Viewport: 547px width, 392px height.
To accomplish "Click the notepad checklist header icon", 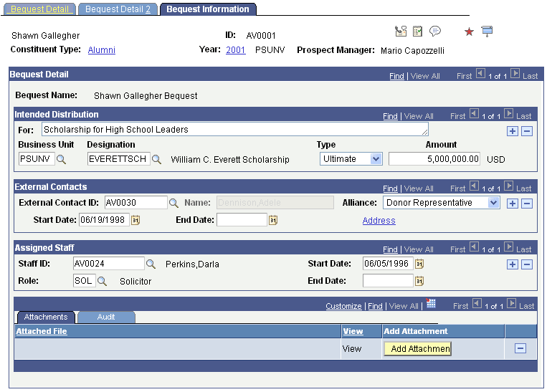I will pos(417,32).
